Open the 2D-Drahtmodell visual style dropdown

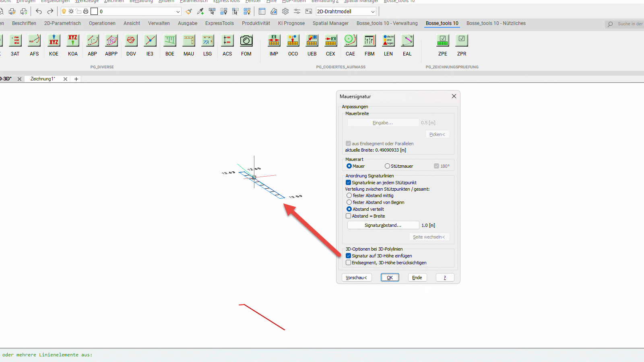click(373, 12)
